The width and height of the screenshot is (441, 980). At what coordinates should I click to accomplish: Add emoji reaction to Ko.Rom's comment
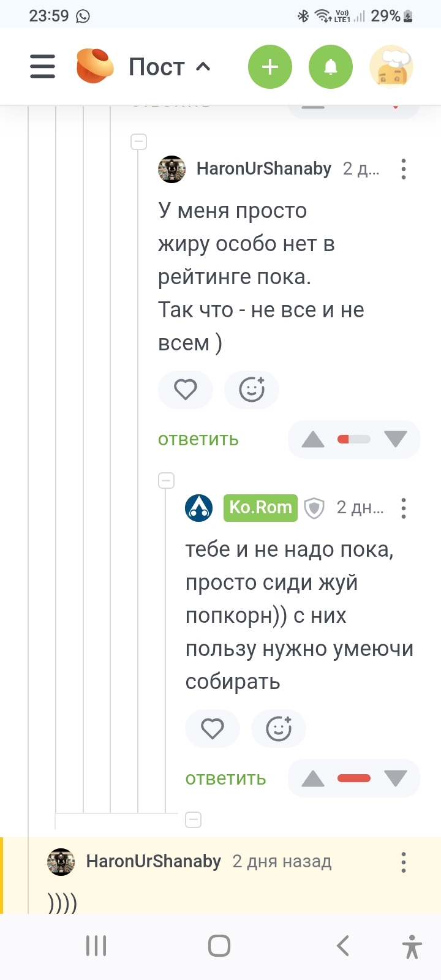278,728
